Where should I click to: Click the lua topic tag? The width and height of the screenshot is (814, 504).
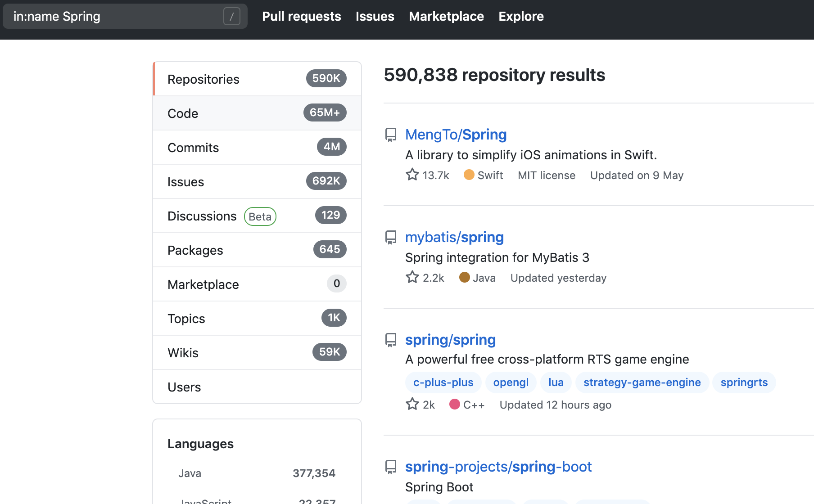[556, 382]
